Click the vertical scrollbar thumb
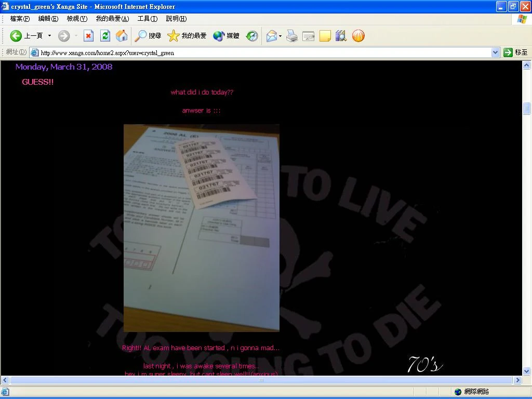This screenshot has height=399, width=532. (527, 109)
